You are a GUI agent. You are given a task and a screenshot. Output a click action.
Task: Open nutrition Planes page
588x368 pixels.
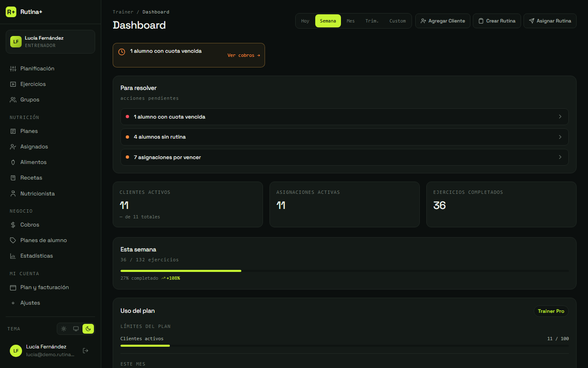pyautogui.click(x=50, y=131)
